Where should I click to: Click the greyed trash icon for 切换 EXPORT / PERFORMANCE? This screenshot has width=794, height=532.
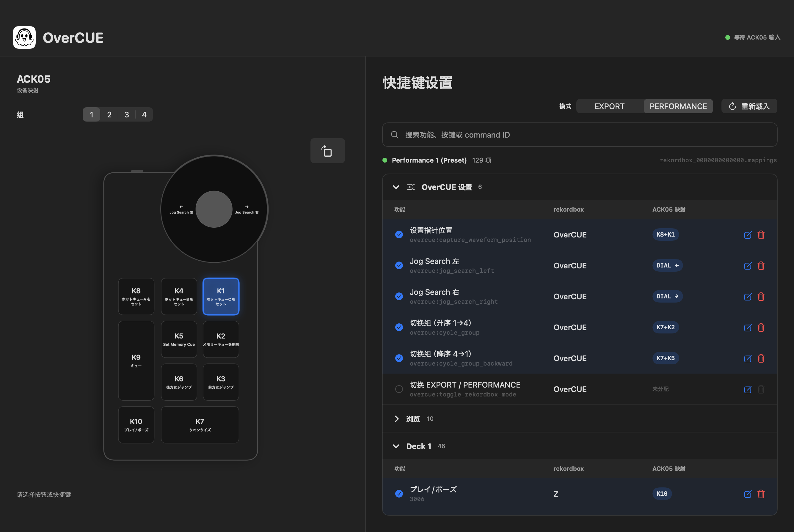(x=761, y=389)
